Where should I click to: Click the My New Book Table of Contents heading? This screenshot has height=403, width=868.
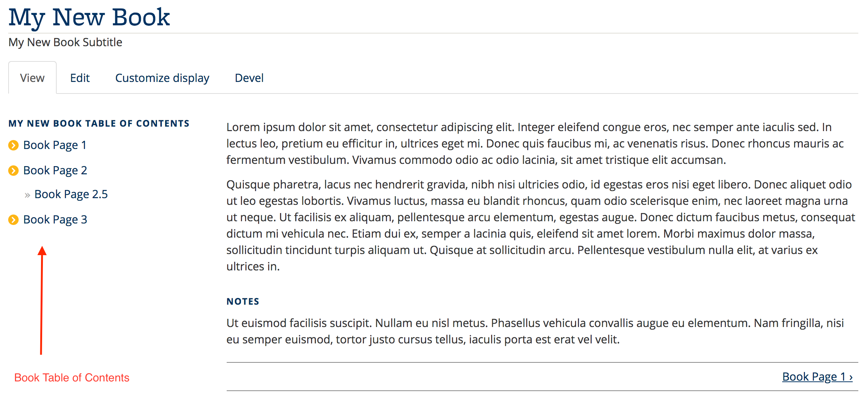[x=99, y=123]
